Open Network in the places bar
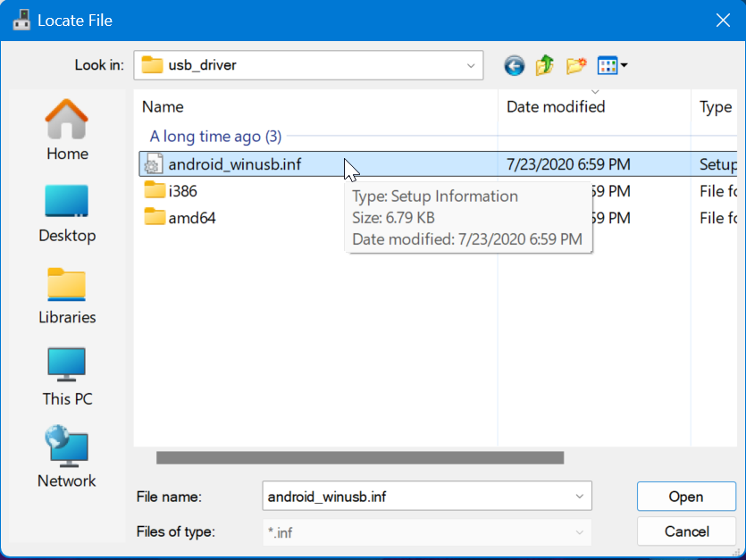746x560 pixels. (x=67, y=458)
